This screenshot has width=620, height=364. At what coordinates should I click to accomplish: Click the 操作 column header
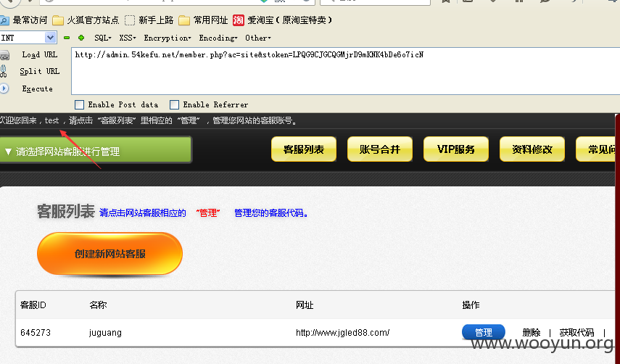point(471,305)
